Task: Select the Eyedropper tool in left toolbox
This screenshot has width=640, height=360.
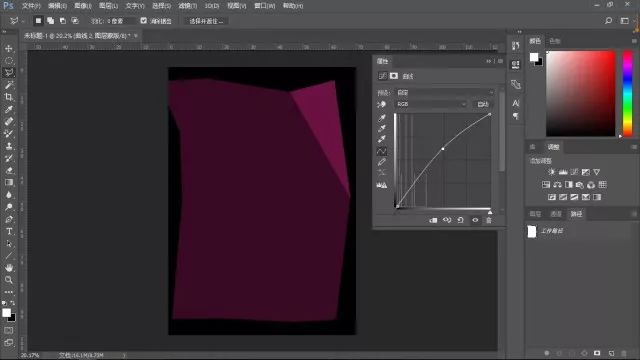Action: (x=9, y=109)
